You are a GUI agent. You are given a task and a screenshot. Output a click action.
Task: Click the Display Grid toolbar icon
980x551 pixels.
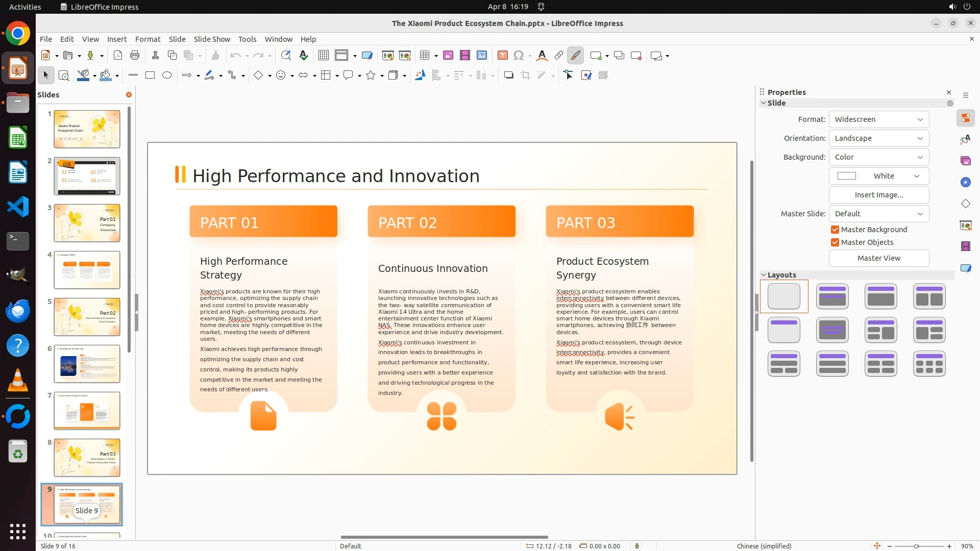coord(323,56)
